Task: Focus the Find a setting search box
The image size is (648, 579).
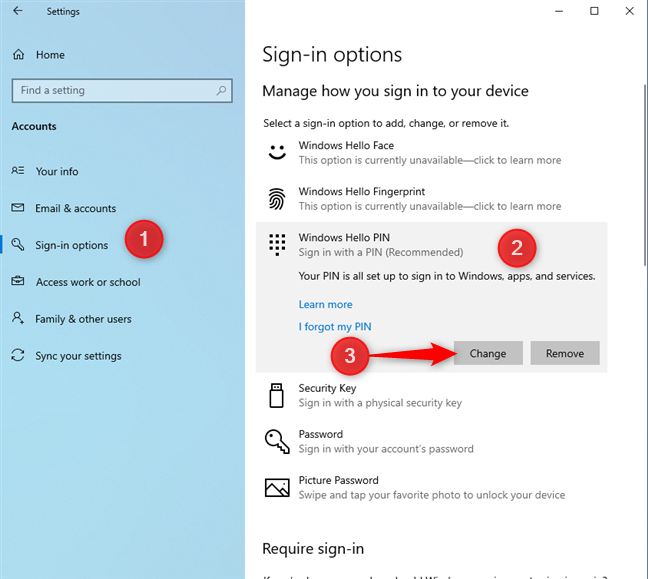Action: pos(122,91)
